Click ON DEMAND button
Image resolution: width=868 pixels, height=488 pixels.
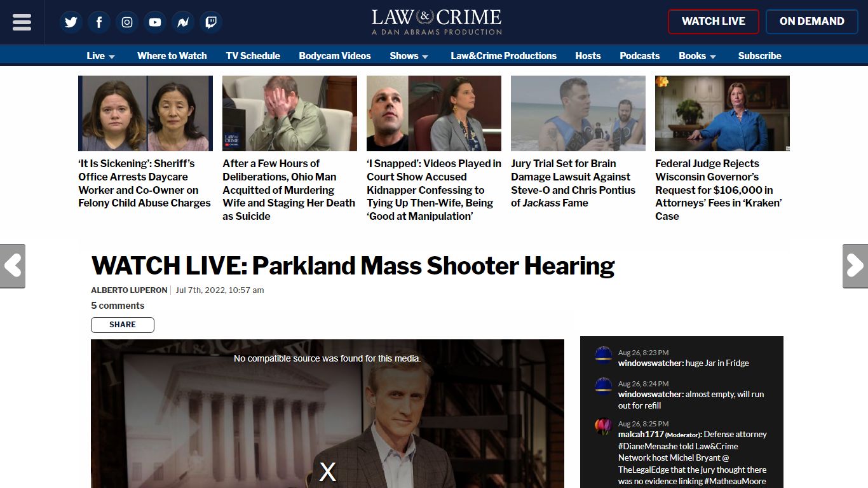pos(812,22)
